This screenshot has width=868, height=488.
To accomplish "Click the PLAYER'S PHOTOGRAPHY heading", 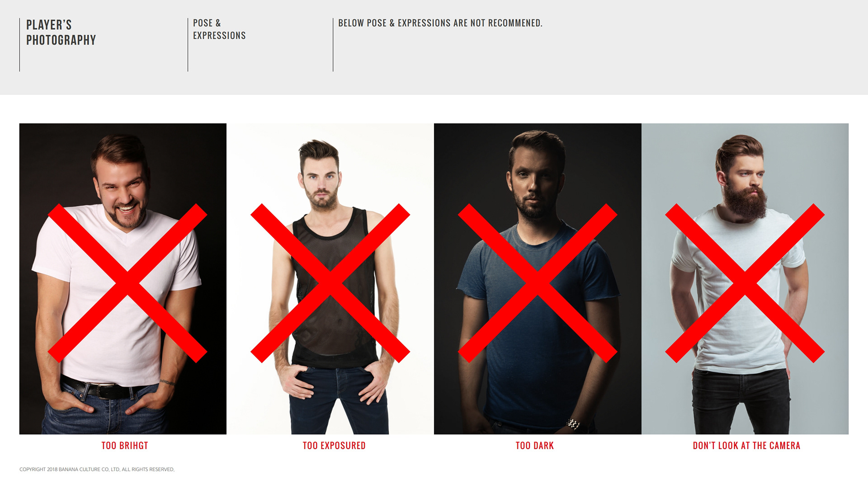I will coord(61,33).
